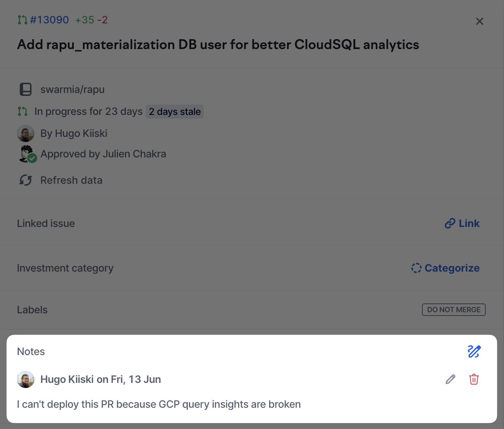The image size is (504, 429).
Task: Click the 2 days stale badge
Action: pyautogui.click(x=175, y=112)
